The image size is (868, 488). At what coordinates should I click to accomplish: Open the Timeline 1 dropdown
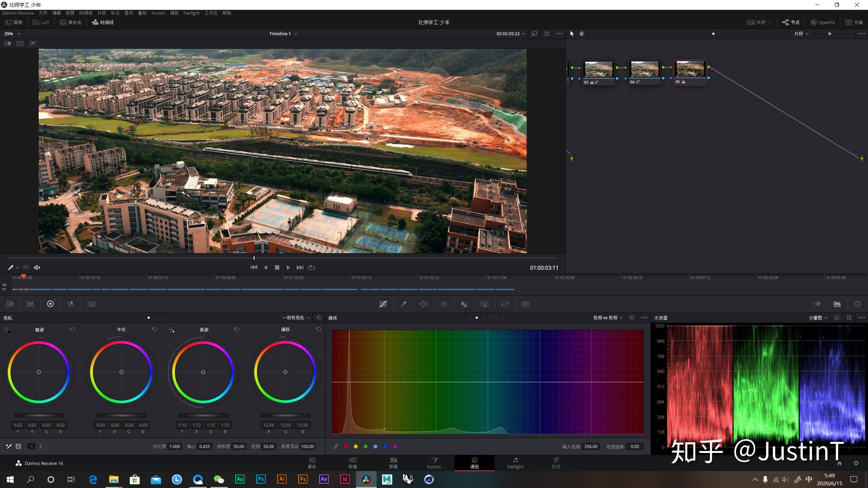coord(283,34)
